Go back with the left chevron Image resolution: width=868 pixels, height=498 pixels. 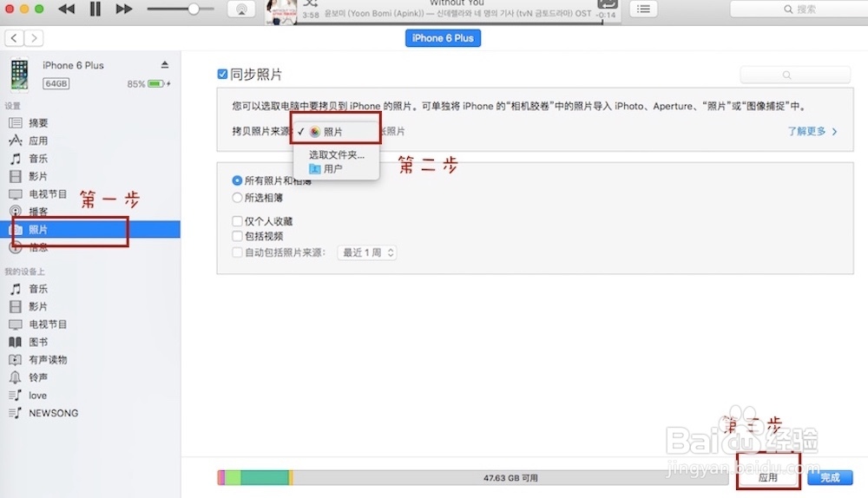(15, 38)
